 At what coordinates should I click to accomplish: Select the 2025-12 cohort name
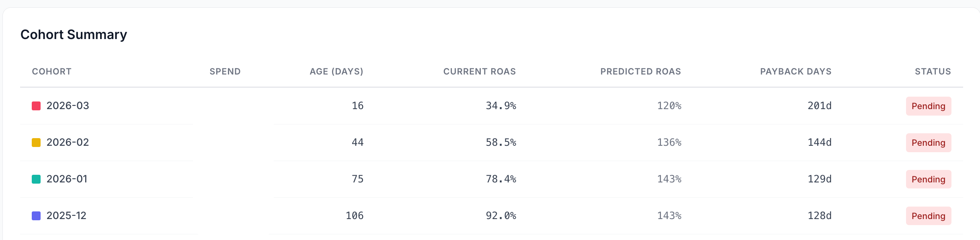point(66,216)
